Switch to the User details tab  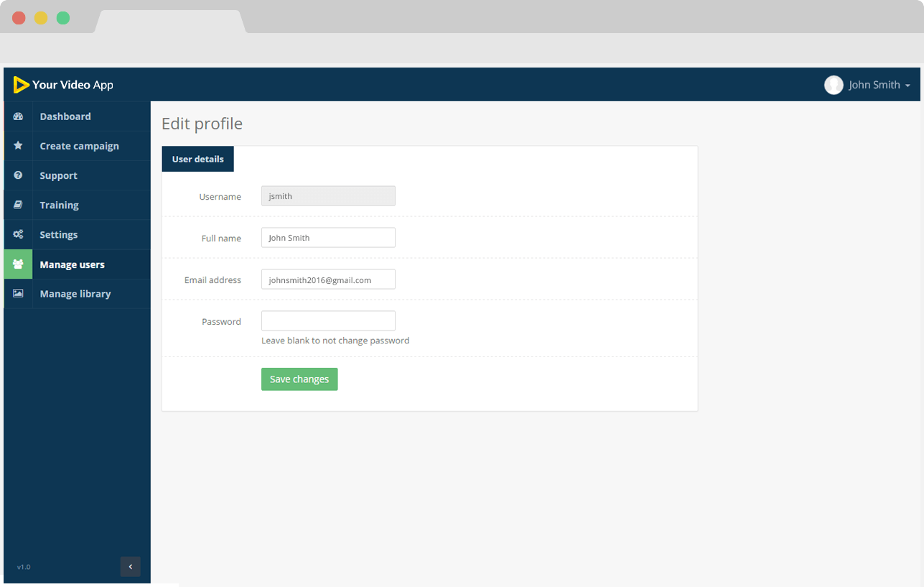coord(197,159)
